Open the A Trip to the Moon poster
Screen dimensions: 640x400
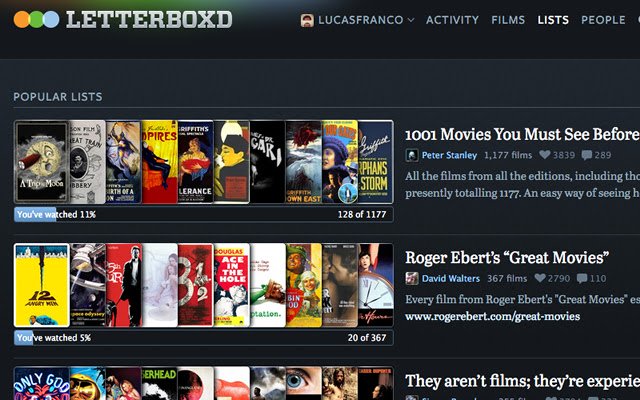[42, 162]
